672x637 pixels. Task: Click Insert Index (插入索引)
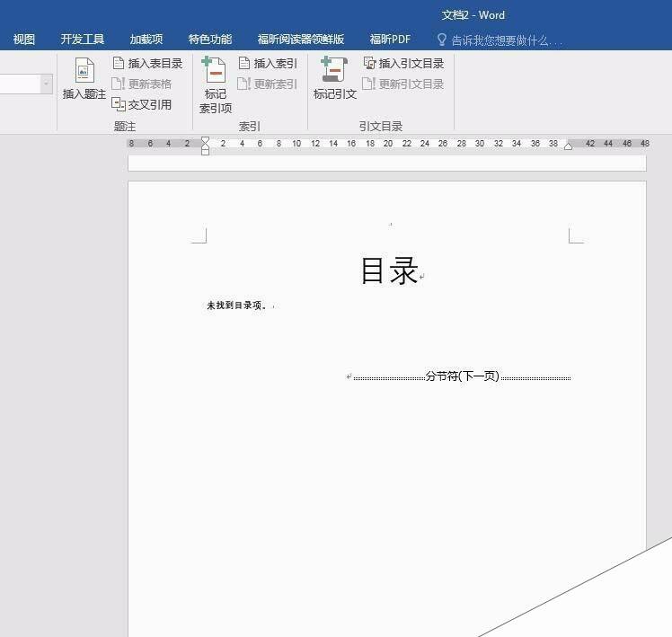(x=268, y=64)
